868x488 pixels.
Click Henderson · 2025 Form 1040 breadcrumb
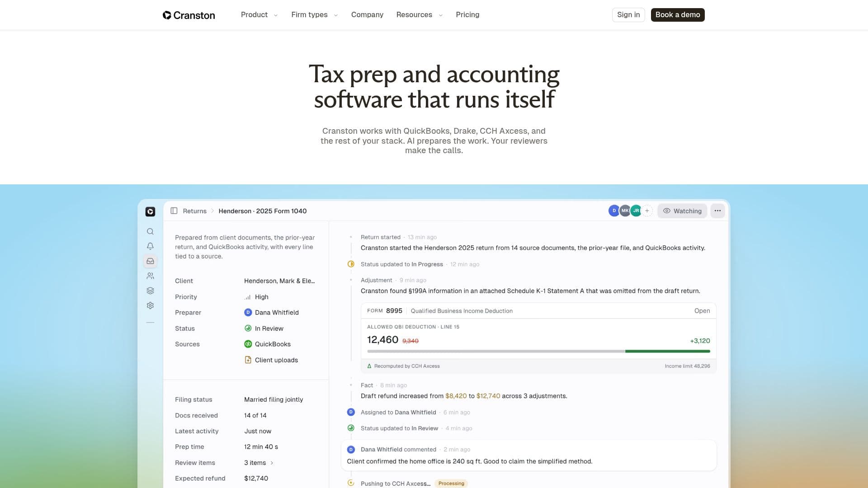(x=262, y=211)
